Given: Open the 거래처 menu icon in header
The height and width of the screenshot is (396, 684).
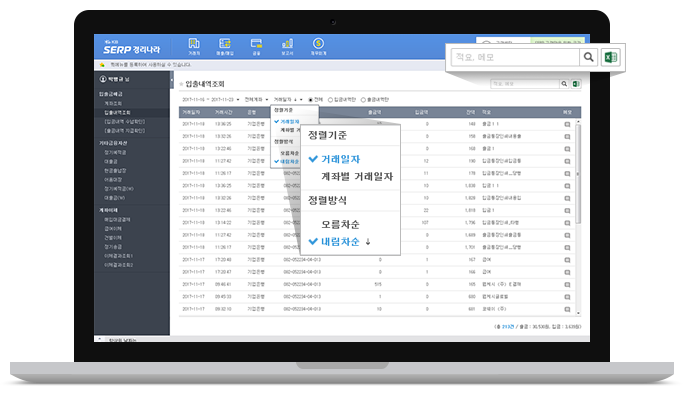Looking at the screenshot, I should (x=194, y=44).
